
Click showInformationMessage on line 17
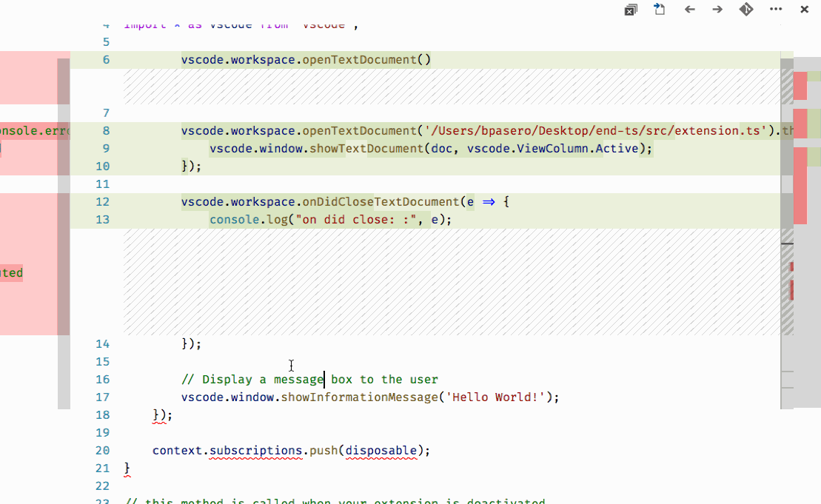(x=359, y=397)
